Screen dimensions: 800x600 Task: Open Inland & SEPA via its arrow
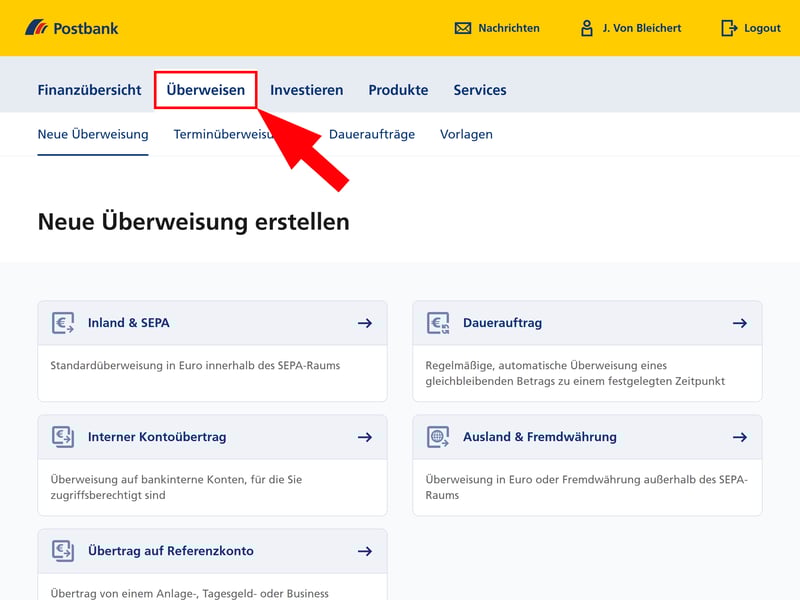pos(365,323)
